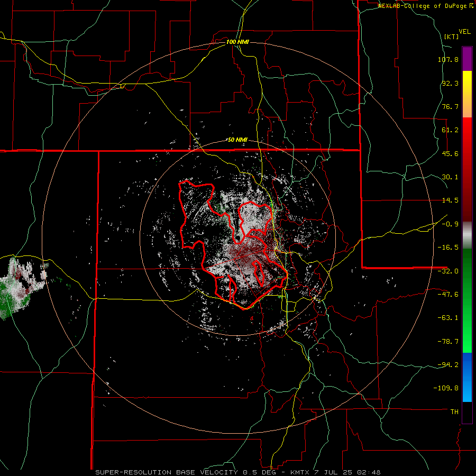This screenshot has width=476, height=476.
Task: Click the -32.0 velocity scale value
Action: tap(448, 271)
